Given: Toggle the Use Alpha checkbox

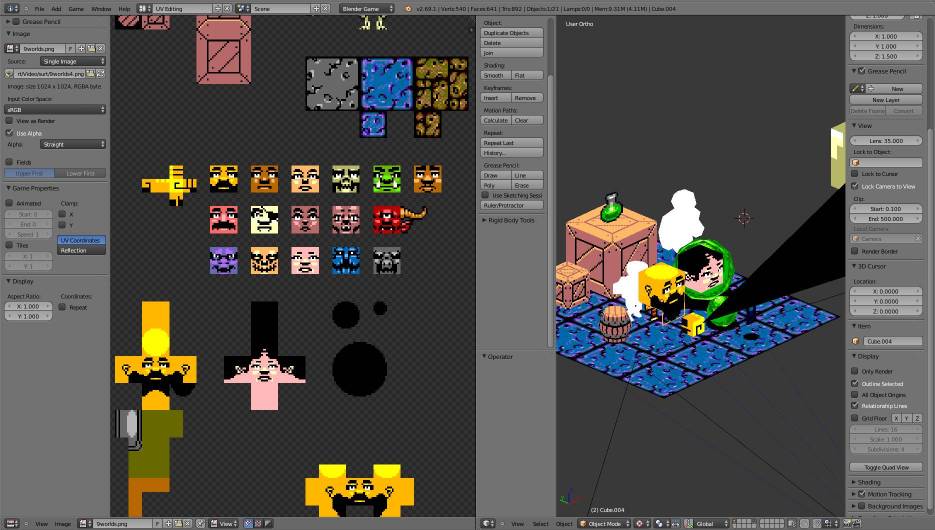Looking at the screenshot, I should 11,132.
